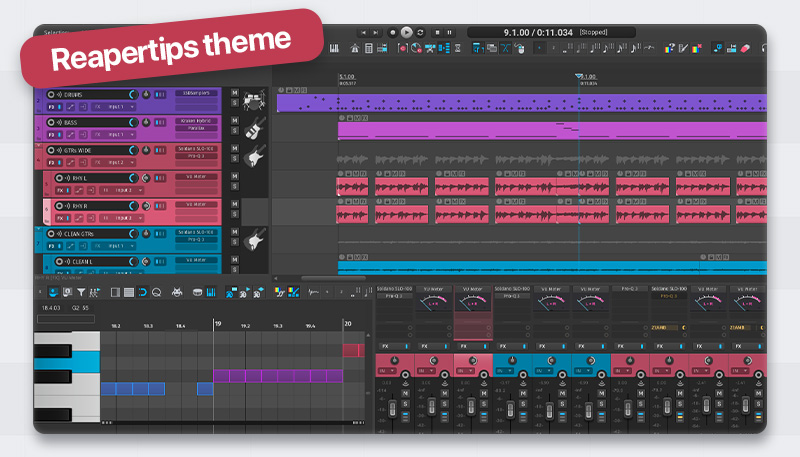
Task: Open Soldano SLO-100 slot on GTRs WIDE track
Action: tap(196, 148)
